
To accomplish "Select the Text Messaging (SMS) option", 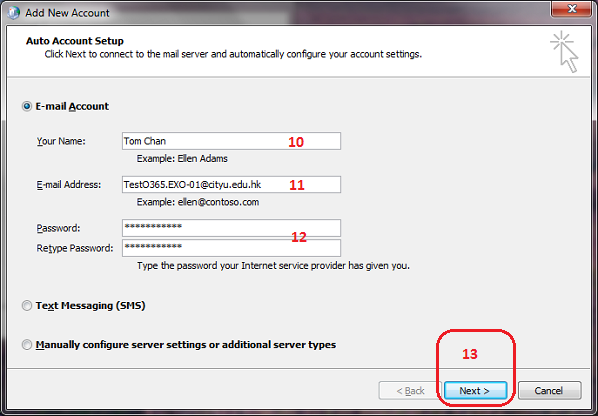I will click(x=27, y=306).
